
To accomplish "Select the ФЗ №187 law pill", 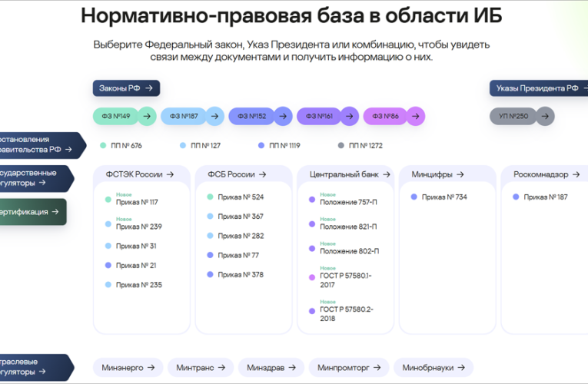I will tap(184, 116).
